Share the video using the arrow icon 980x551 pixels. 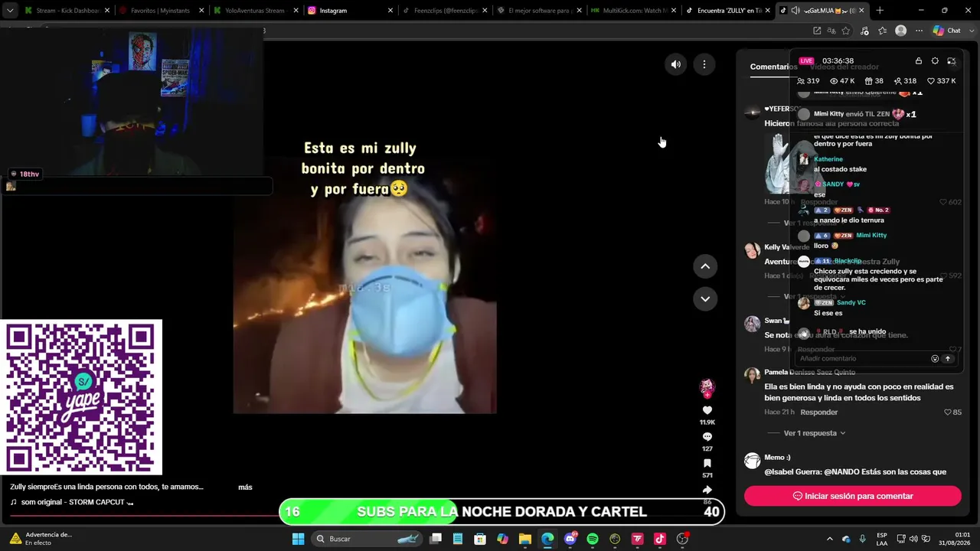(707, 490)
